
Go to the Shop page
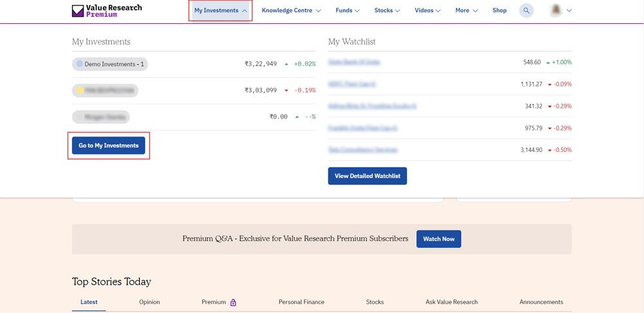click(x=499, y=10)
